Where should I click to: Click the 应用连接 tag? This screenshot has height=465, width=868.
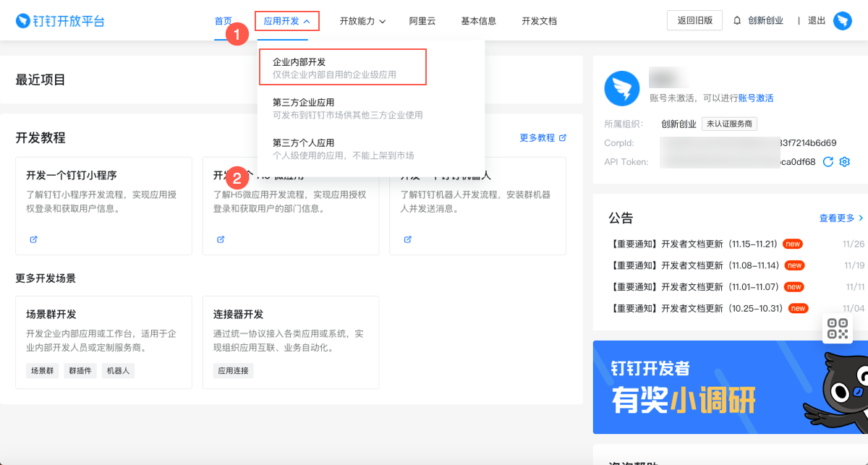pos(233,370)
